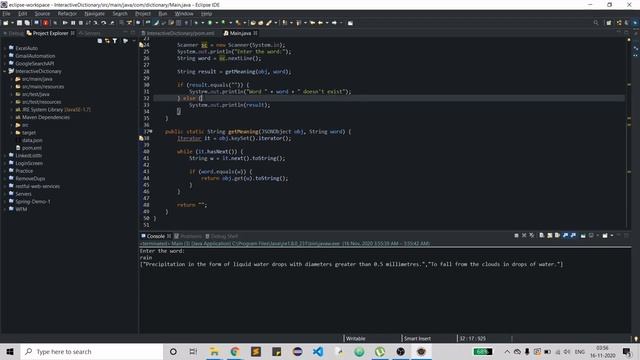The image size is (640, 360).
Task: Click Collapse All icon in Project Explorer
Action: (x=100, y=41)
